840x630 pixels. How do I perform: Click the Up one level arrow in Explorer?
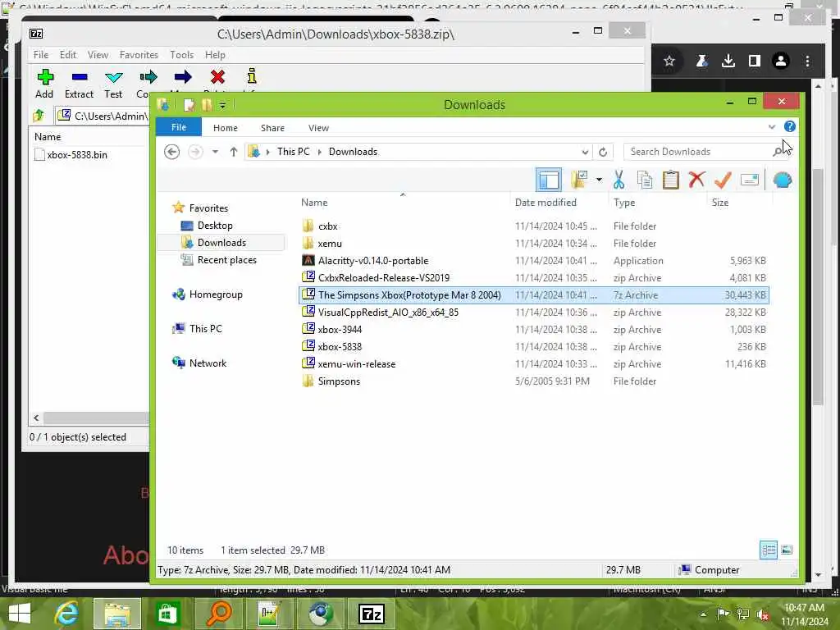coord(234,152)
